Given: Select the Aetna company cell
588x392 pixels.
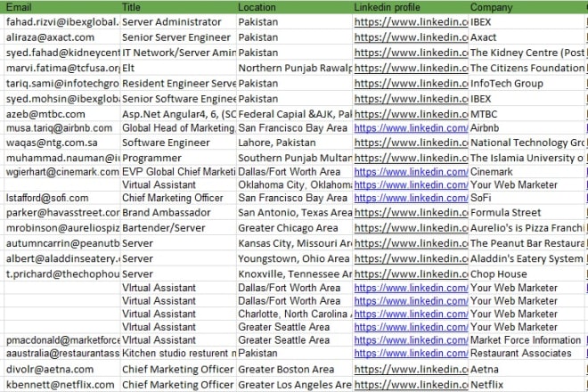Looking at the screenshot, I should click(x=527, y=369).
